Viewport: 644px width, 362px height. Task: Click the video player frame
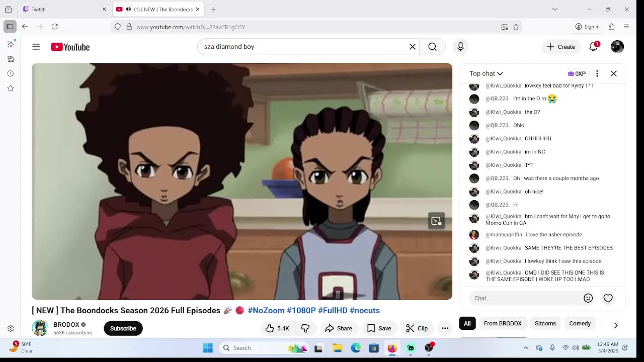[242, 182]
